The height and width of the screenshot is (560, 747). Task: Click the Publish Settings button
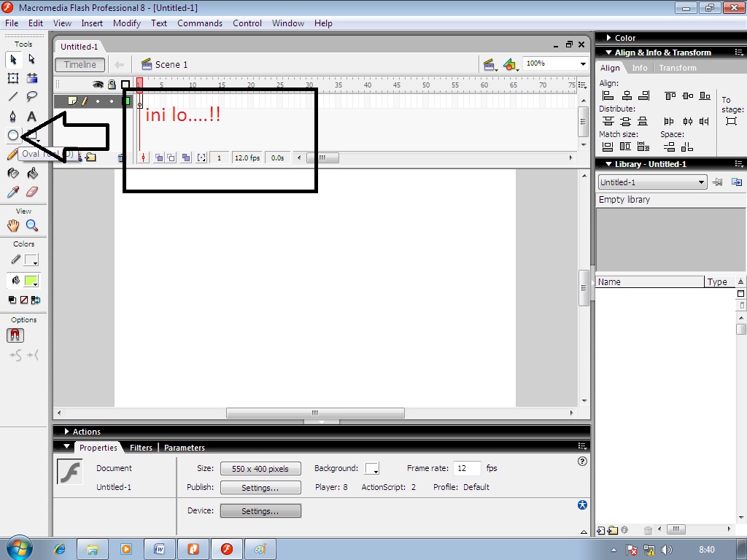click(260, 486)
